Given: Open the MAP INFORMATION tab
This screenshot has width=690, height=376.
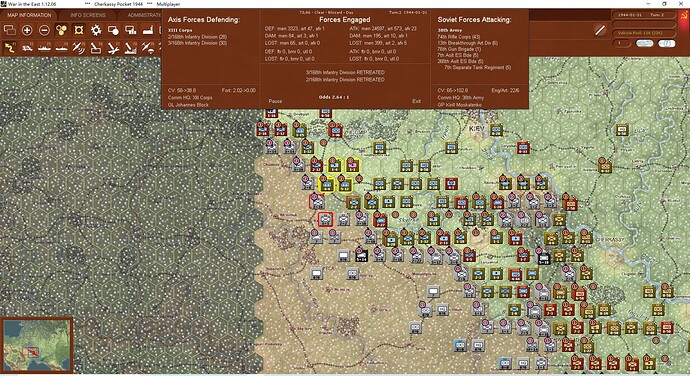Looking at the screenshot, I should pyautogui.click(x=29, y=15).
